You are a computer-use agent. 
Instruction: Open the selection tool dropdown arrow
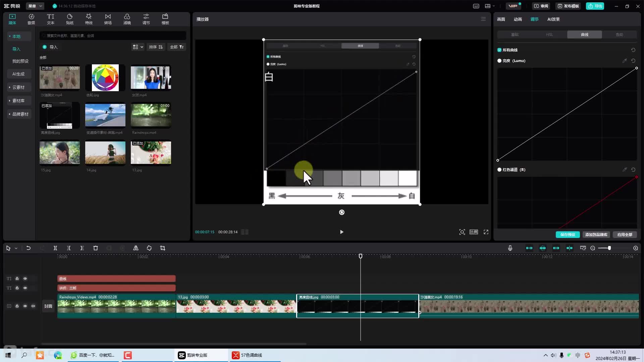click(x=16, y=248)
